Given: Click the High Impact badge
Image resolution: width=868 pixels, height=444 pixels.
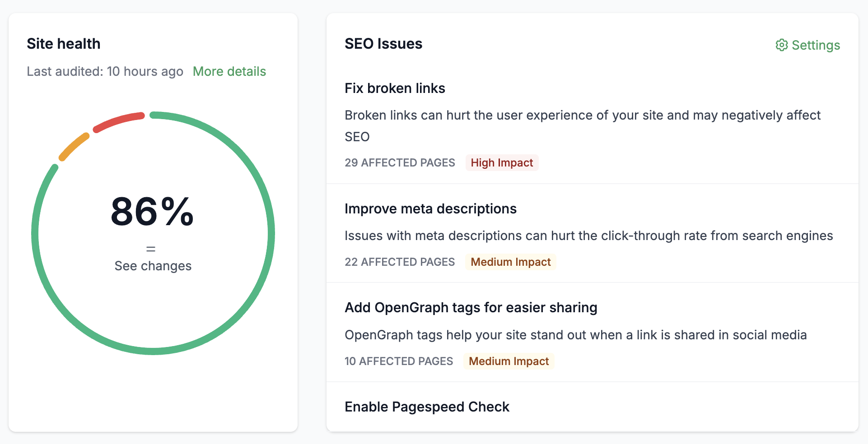Looking at the screenshot, I should (502, 162).
